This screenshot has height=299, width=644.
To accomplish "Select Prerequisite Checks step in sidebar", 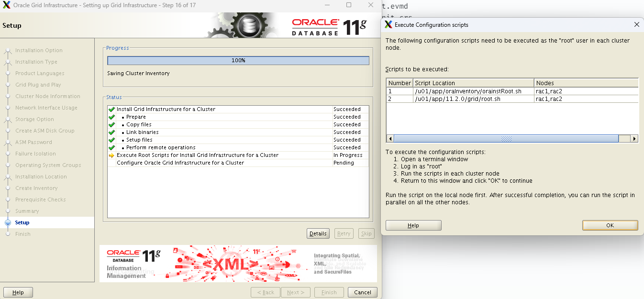I will click(x=41, y=199).
